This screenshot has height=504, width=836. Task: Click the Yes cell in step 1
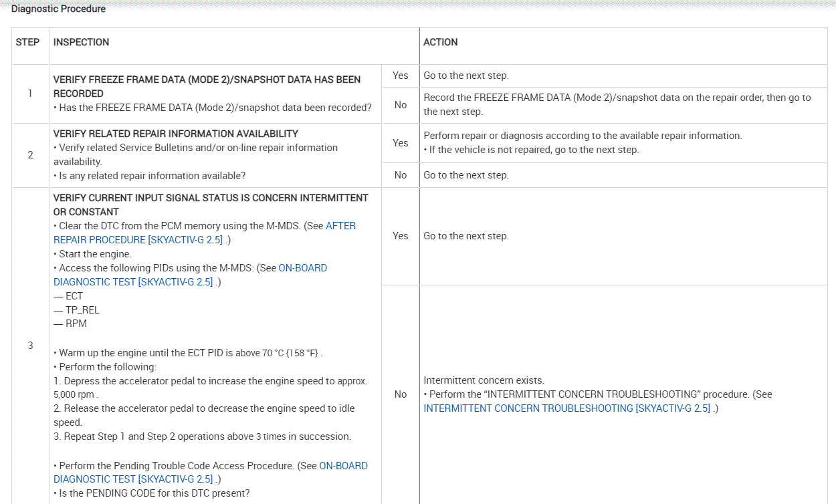coord(400,76)
